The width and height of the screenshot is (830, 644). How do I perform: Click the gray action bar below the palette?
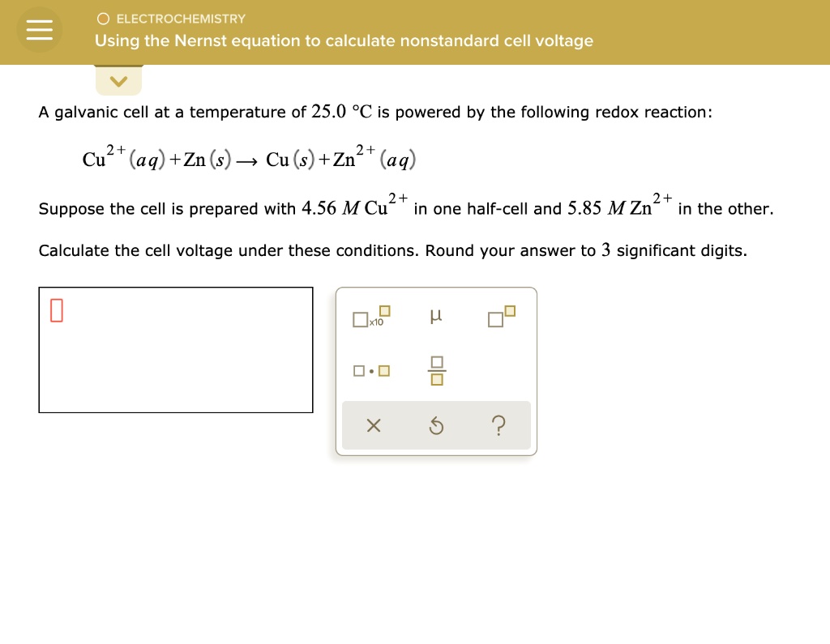coord(437,425)
